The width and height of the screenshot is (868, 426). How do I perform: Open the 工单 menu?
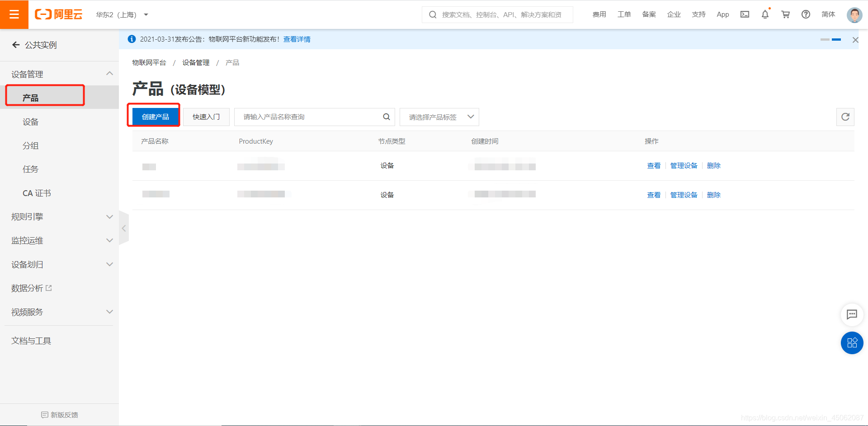point(624,14)
